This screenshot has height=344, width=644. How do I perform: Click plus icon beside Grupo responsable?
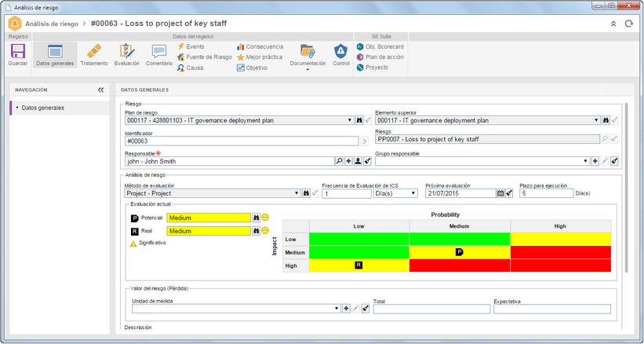tap(595, 162)
